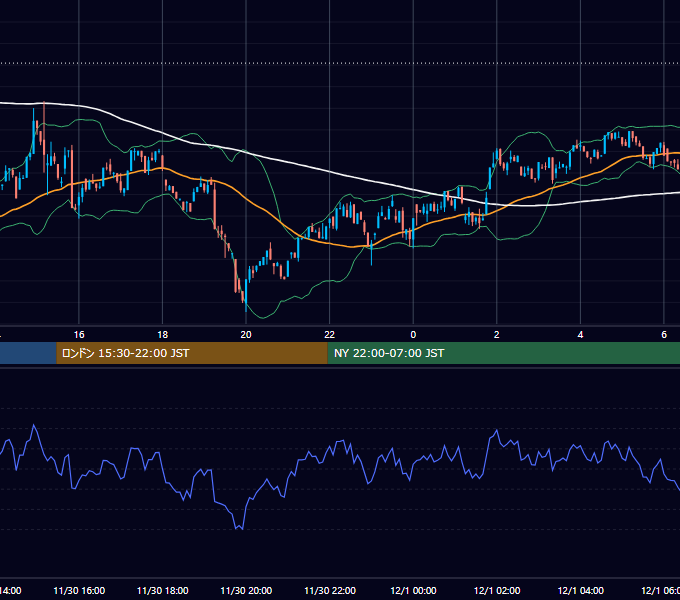Click the 6 hour label on the price chart axis
The width and height of the screenshot is (680, 600).
pos(664,335)
